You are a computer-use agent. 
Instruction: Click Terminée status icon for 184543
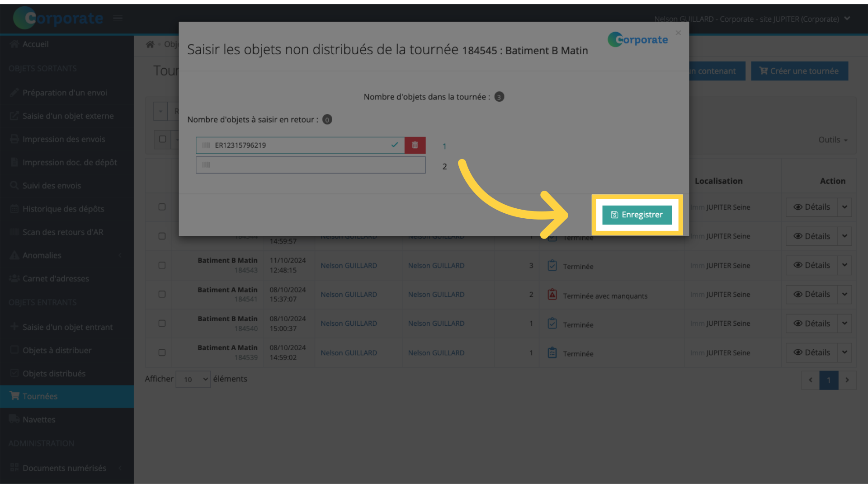(552, 265)
